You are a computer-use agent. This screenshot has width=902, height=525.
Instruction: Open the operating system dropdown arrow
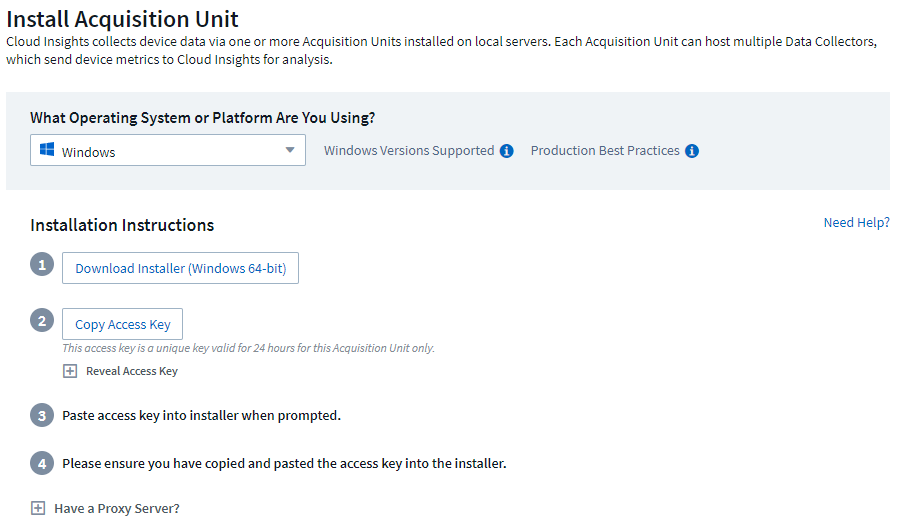290,150
